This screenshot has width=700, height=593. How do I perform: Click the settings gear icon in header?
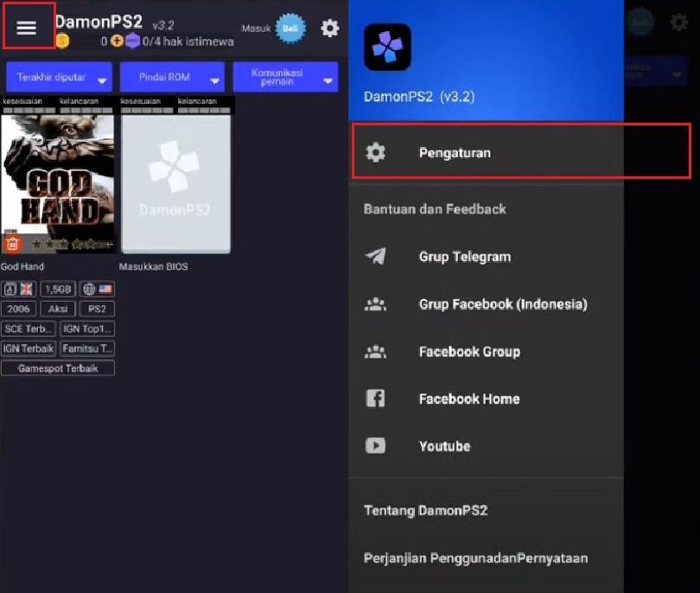click(x=329, y=29)
